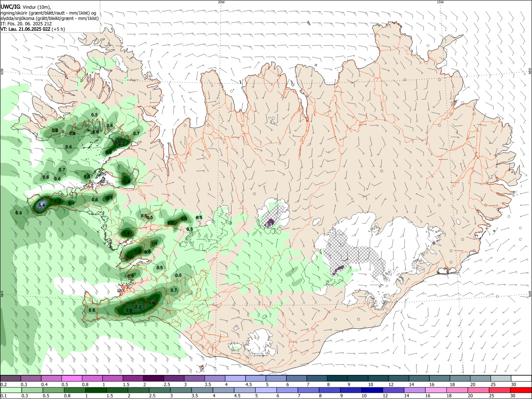Screen dimensions: 532x399
Task: Click the 'UWC/IG: Vindur (10m)' map title
Action: (25, 7)
